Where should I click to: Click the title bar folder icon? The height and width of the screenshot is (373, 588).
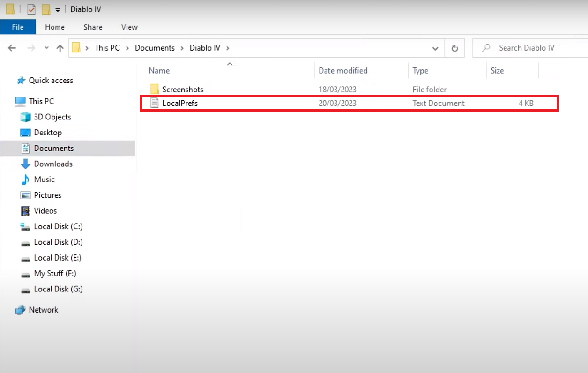click(x=10, y=9)
